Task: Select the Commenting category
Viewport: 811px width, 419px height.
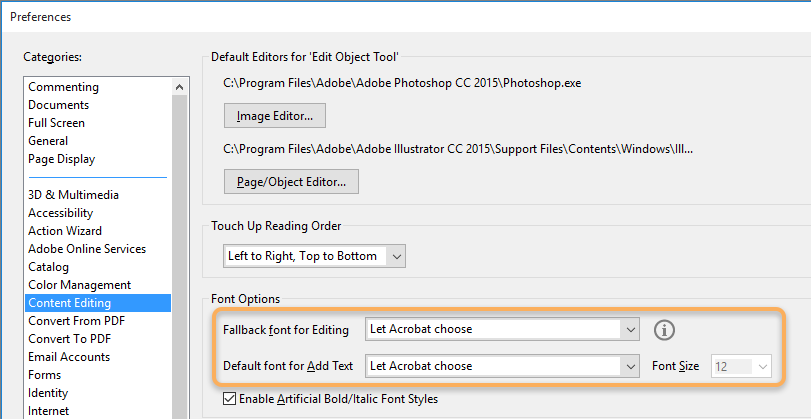Action: (x=63, y=87)
